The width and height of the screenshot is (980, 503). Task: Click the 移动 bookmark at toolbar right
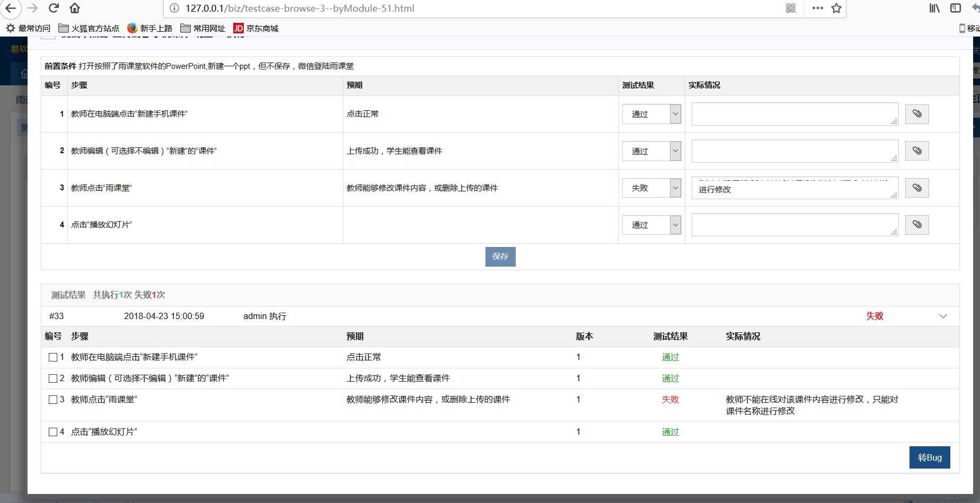tap(969, 28)
